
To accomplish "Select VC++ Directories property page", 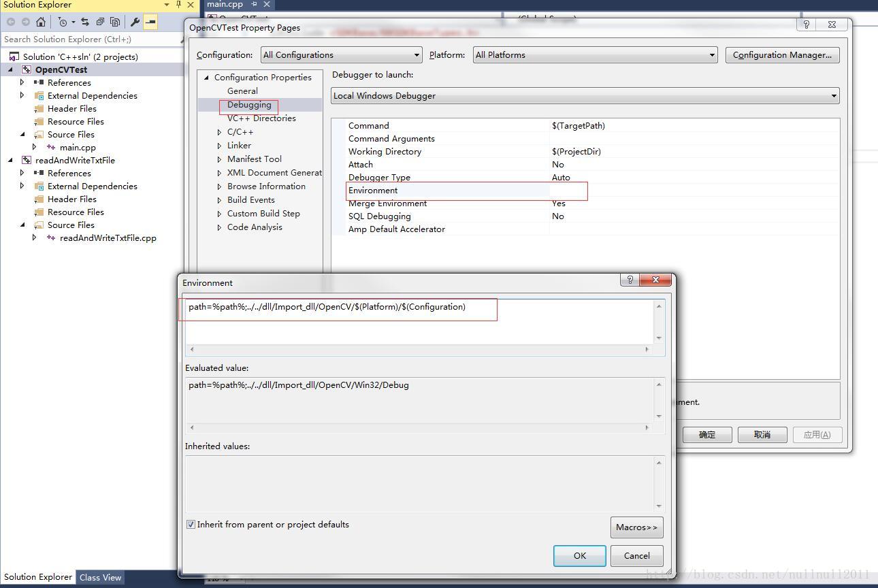I will tap(261, 118).
